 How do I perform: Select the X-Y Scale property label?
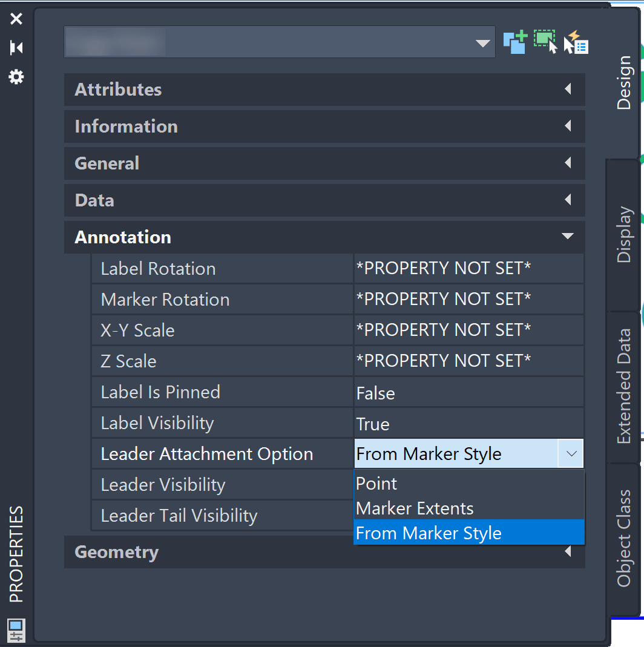[138, 330]
